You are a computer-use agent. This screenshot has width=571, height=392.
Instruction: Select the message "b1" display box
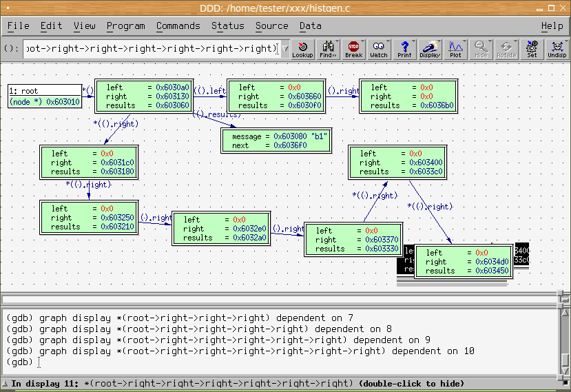pyautogui.click(x=276, y=141)
